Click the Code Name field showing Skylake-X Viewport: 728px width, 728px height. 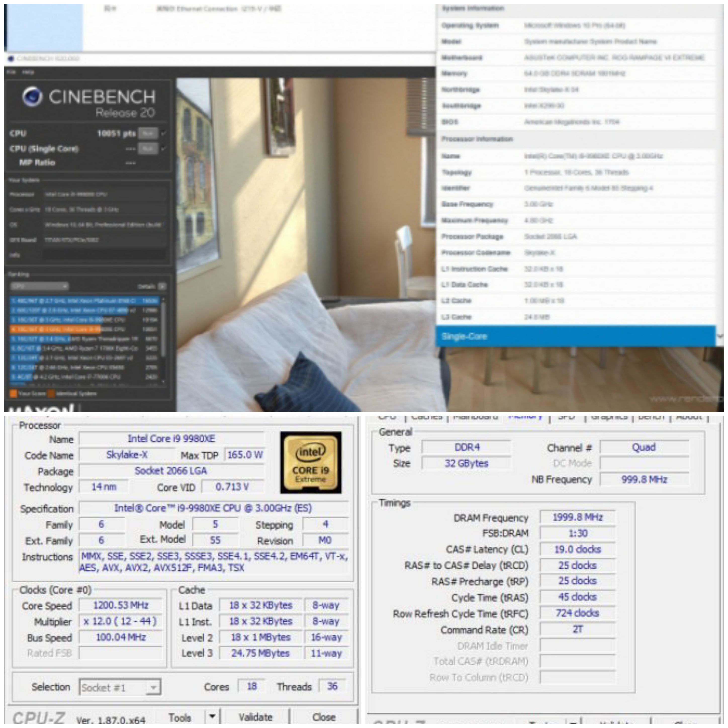click(x=127, y=455)
